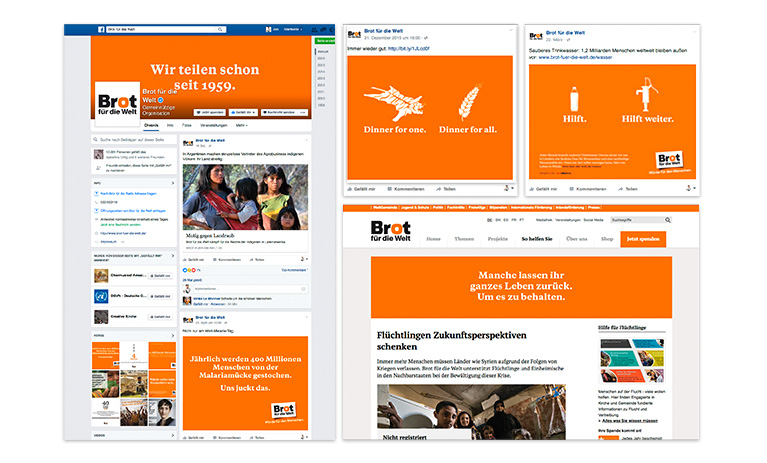
Task: Click Jetzt spenden button on Facebook cover
Action: coord(210,112)
